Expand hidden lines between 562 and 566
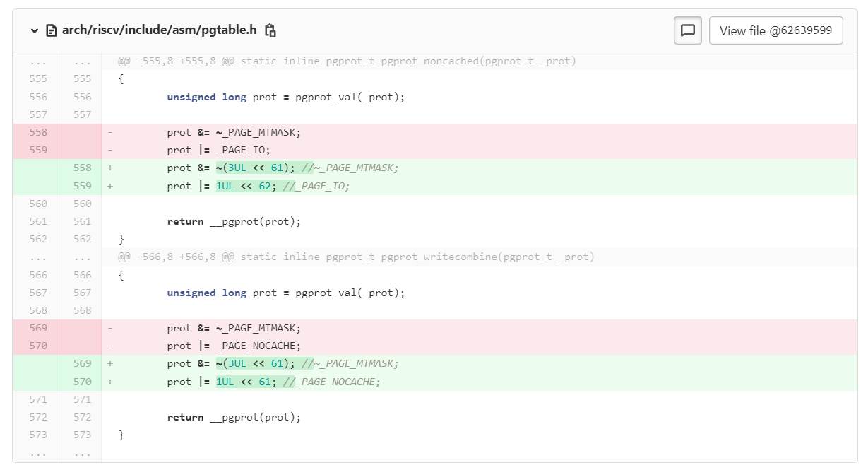The height and width of the screenshot is (470, 868). point(39,257)
